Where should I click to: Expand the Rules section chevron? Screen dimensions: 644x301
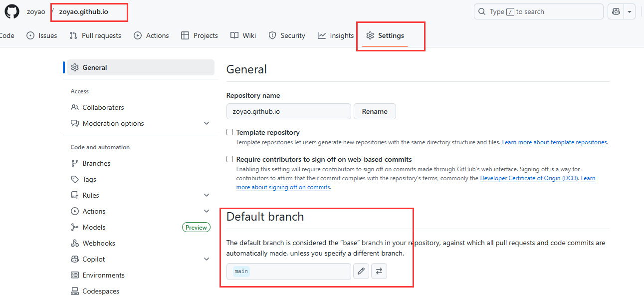click(207, 195)
